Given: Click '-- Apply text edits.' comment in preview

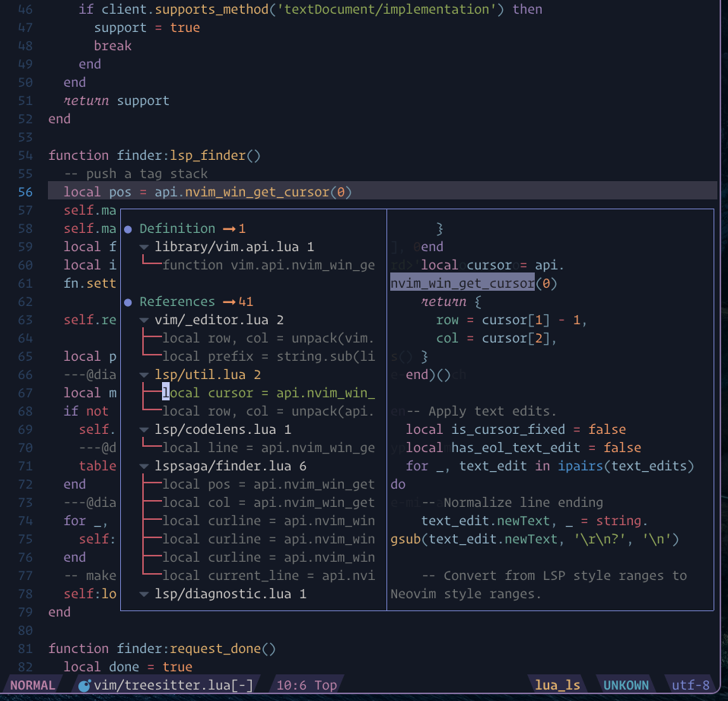Looking at the screenshot, I should [x=481, y=411].
